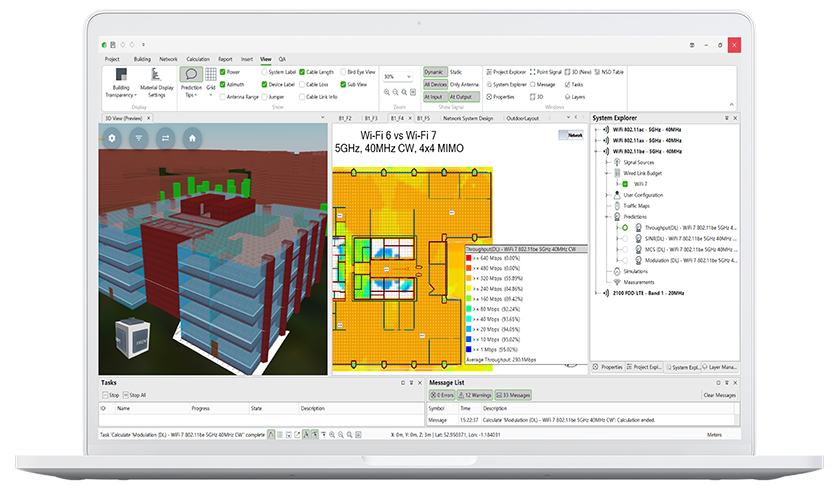
Task: Uncheck the Cable Length checkbox
Action: [x=302, y=72]
